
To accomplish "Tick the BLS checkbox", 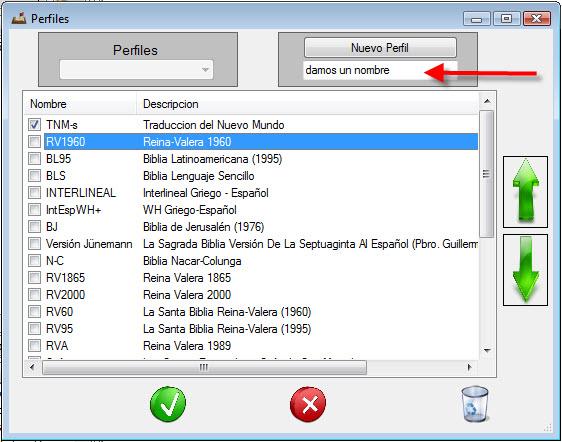I will (x=34, y=176).
